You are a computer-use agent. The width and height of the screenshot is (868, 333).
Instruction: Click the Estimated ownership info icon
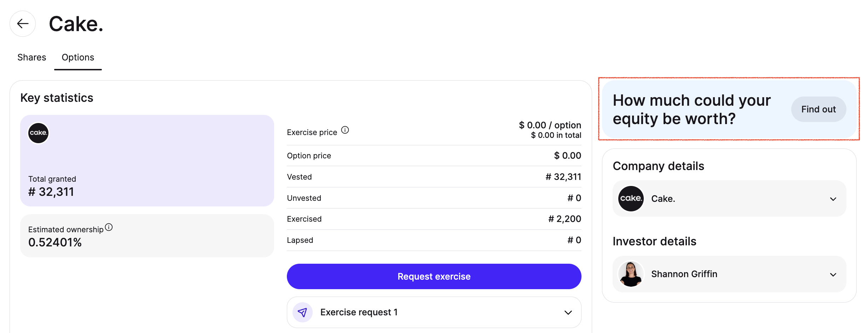pyautogui.click(x=109, y=227)
